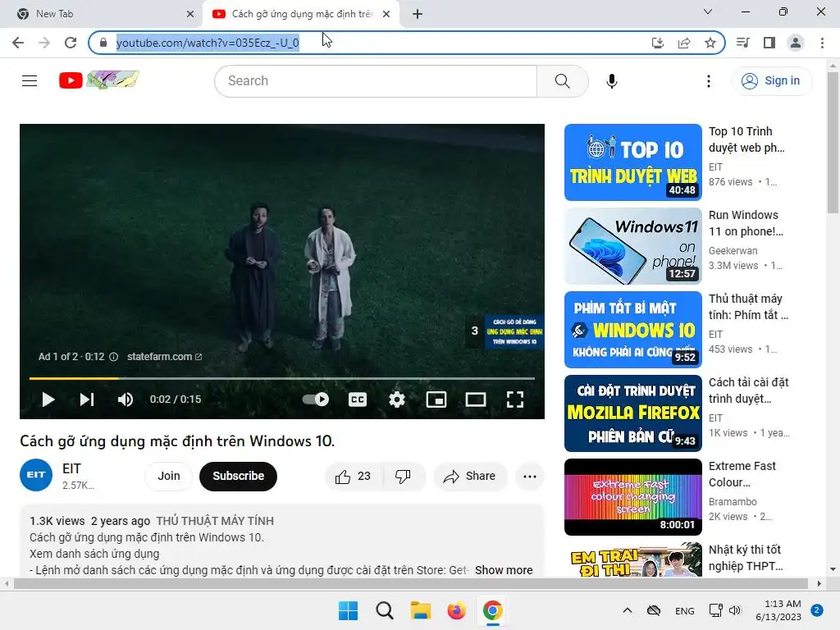Screen dimensions: 840x630
Task: Close the YouTube video tab
Action: (x=386, y=14)
